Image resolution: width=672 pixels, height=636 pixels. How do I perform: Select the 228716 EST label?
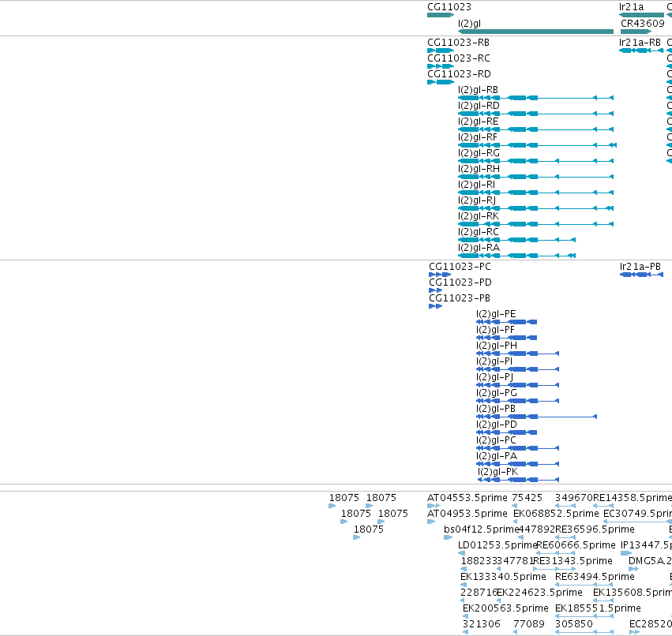point(479,593)
